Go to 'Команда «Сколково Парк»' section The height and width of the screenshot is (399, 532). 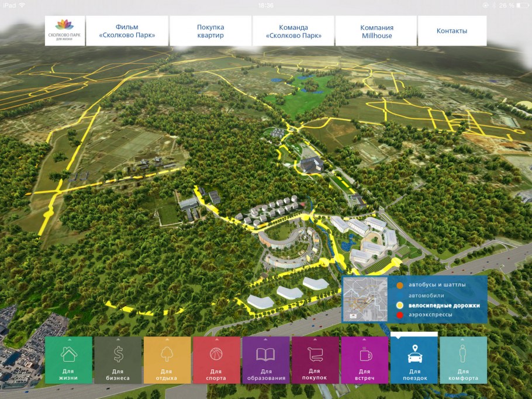(293, 31)
